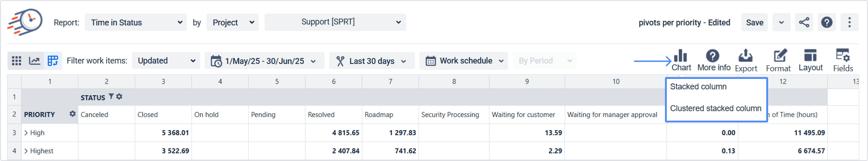Image resolution: width=868 pixels, height=161 pixels.
Task: Click the Save button
Action: click(754, 22)
